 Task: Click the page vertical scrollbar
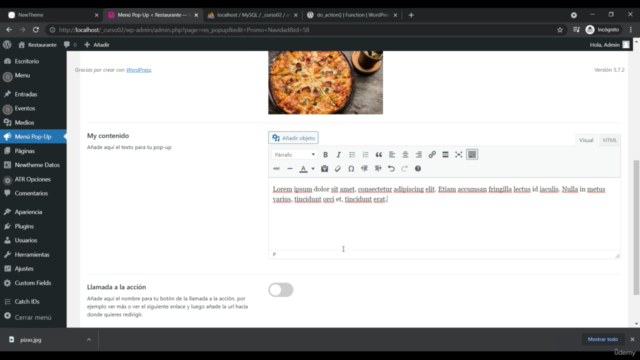[636, 227]
